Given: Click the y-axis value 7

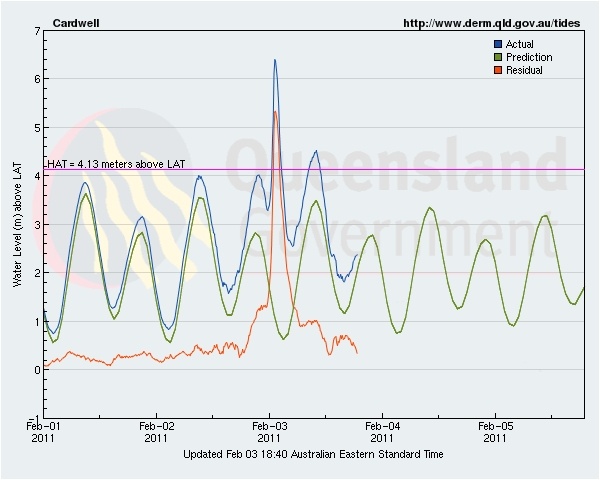Looking at the screenshot, I should pos(37,31).
